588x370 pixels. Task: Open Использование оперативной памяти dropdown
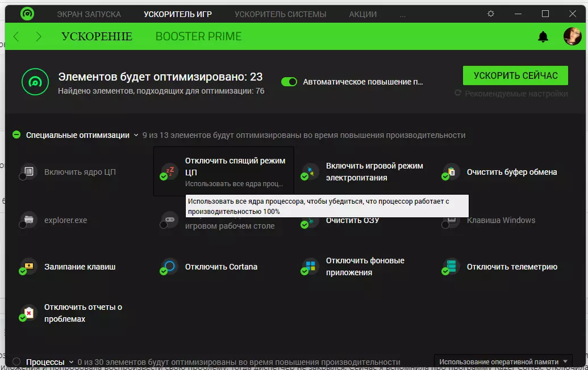point(503,361)
